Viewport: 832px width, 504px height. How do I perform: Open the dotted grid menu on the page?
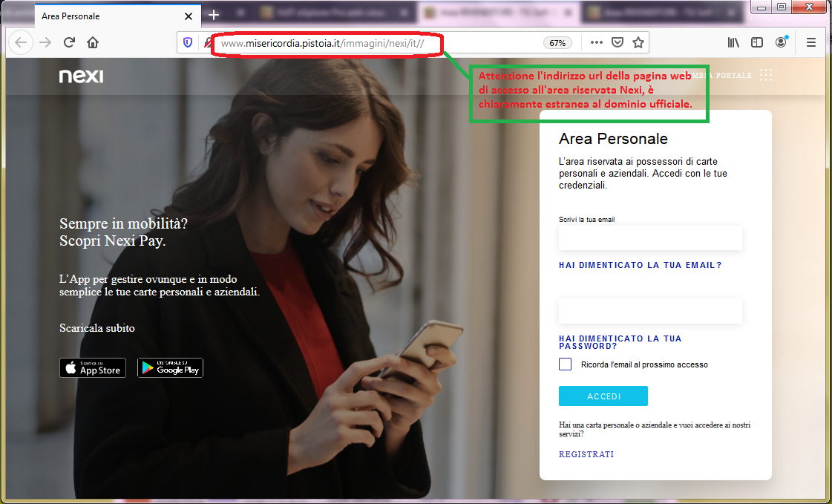(766, 75)
